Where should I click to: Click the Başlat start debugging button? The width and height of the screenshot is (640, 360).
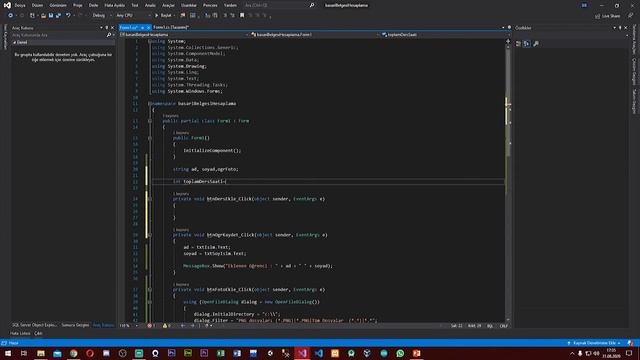164,16
